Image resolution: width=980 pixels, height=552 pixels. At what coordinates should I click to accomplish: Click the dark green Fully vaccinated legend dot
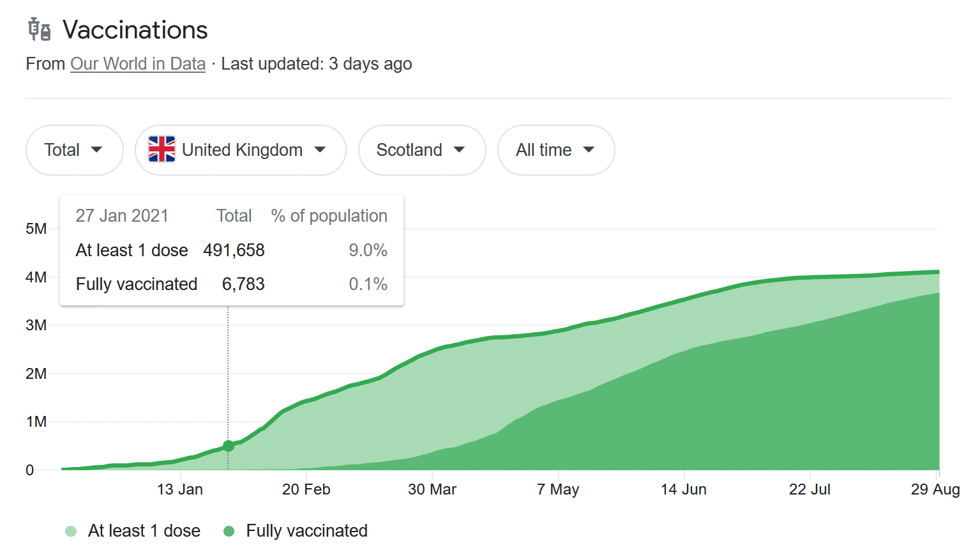click(229, 531)
